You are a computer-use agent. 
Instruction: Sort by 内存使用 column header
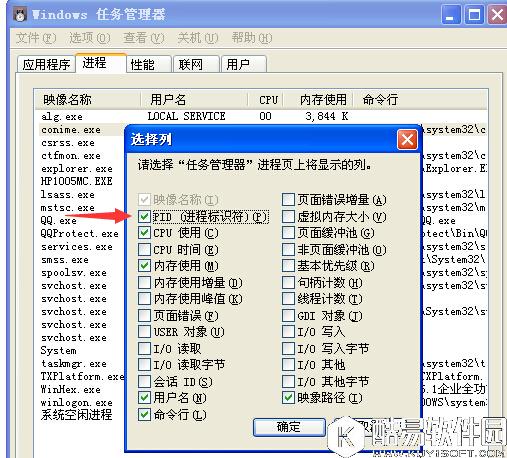[319, 100]
